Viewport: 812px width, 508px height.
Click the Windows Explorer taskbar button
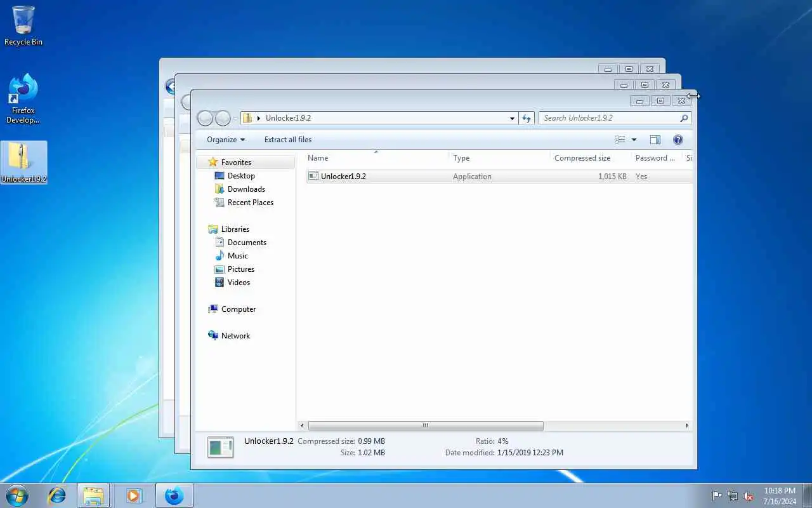93,495
